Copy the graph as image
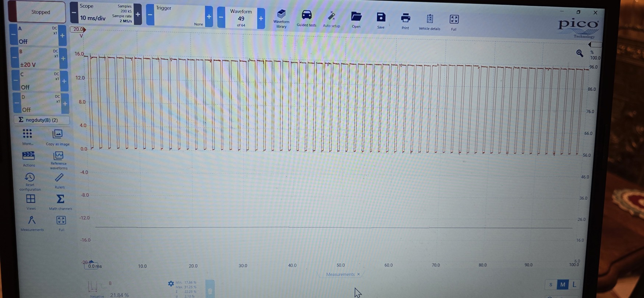Viewport: 644px width, 298px height. 57,137
